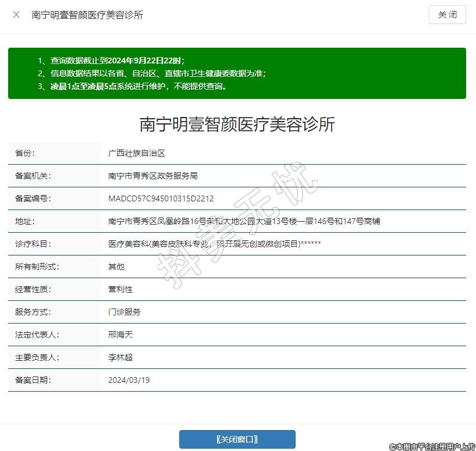This screenshot has width=476, height=451.
Task: Click the blue 【关闭窗口】 button
Action: coord(237,439)
